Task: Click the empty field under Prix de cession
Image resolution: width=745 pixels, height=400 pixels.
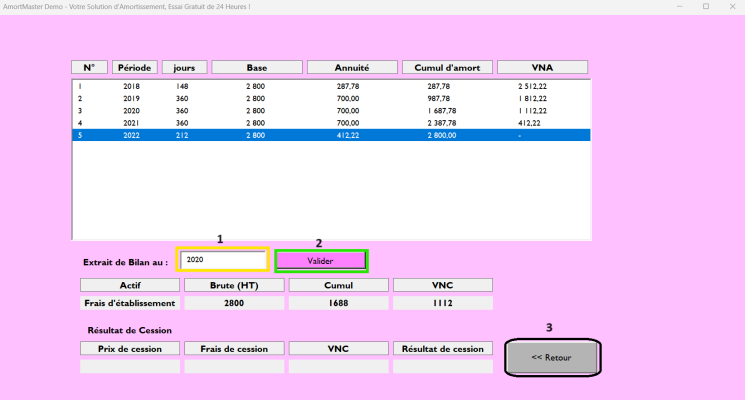Action: [x=130, y=366]
